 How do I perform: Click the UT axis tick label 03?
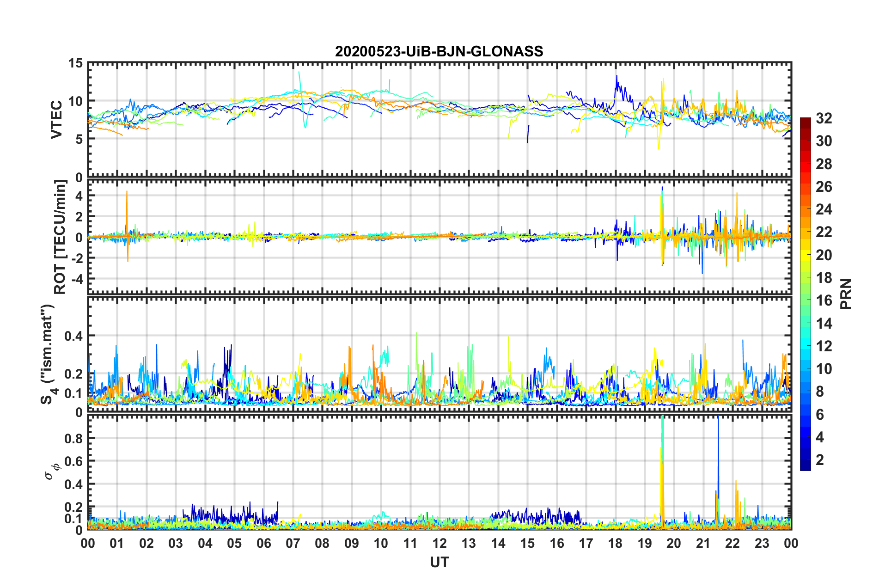click(176, 543)
